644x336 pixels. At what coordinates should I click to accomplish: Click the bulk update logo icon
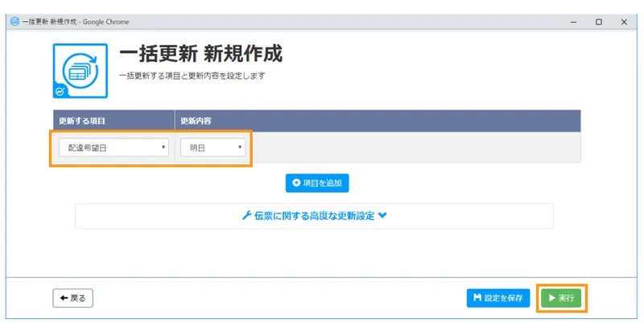80,71
